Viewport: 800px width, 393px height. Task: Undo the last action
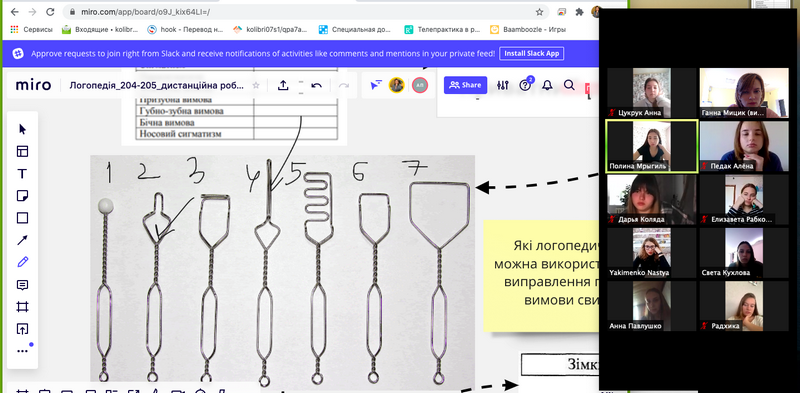click(x=316, y=85)
